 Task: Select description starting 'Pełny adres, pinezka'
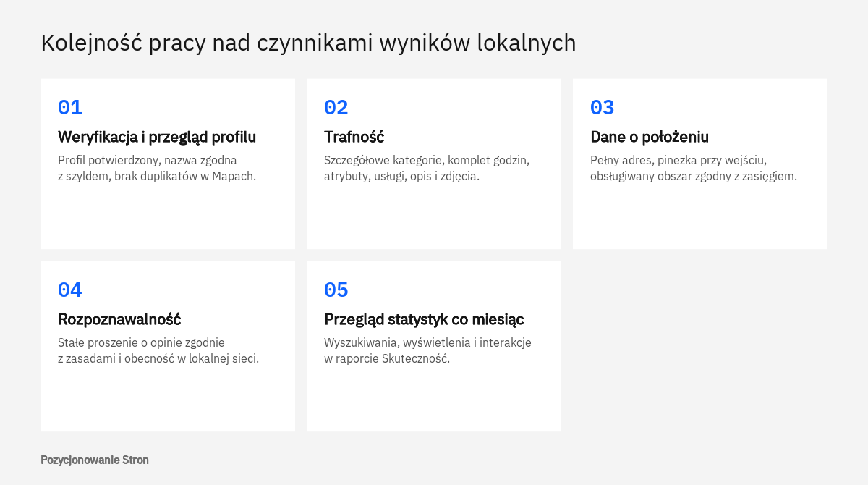[x=694, y=168]
